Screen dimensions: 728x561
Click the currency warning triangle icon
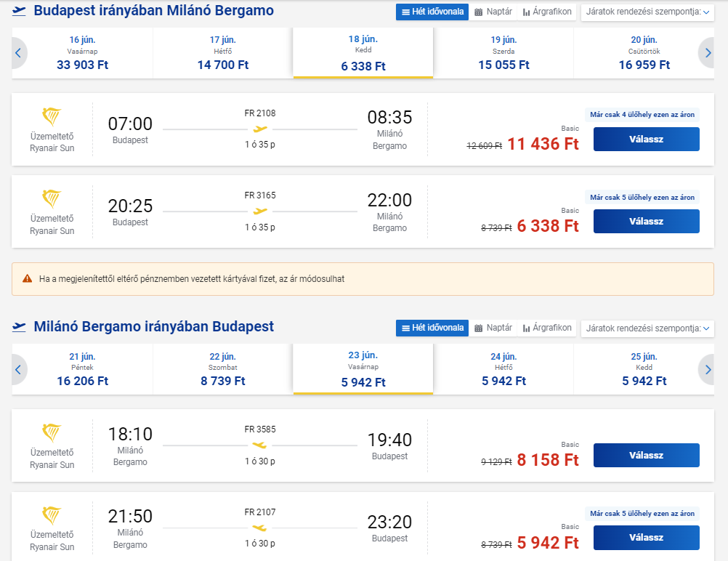[28, 278]
